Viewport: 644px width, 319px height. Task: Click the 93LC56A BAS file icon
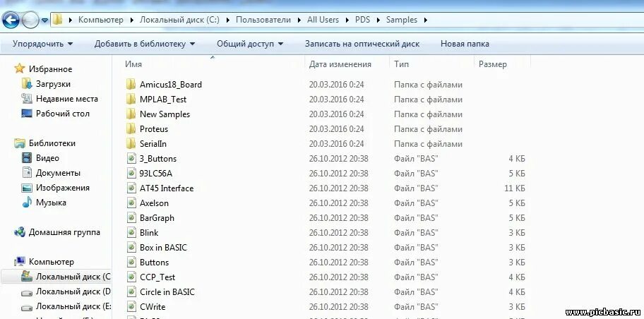coord(131,173)
